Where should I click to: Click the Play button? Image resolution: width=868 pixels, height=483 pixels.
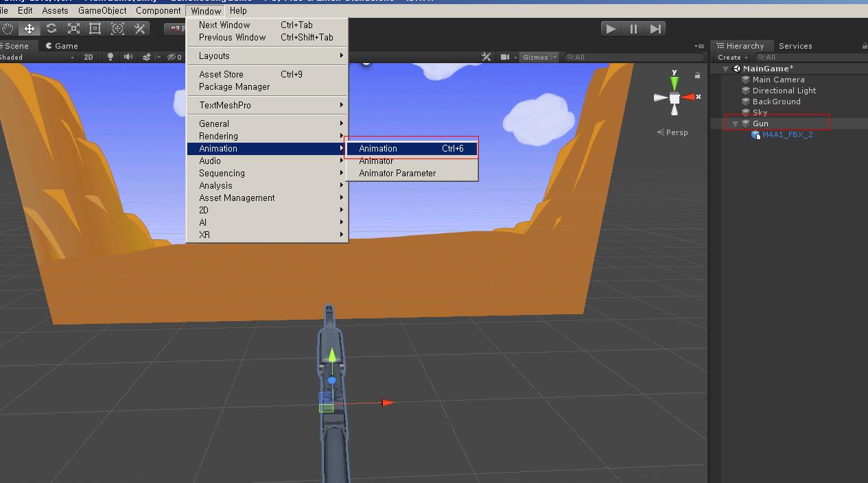(610, 29)
